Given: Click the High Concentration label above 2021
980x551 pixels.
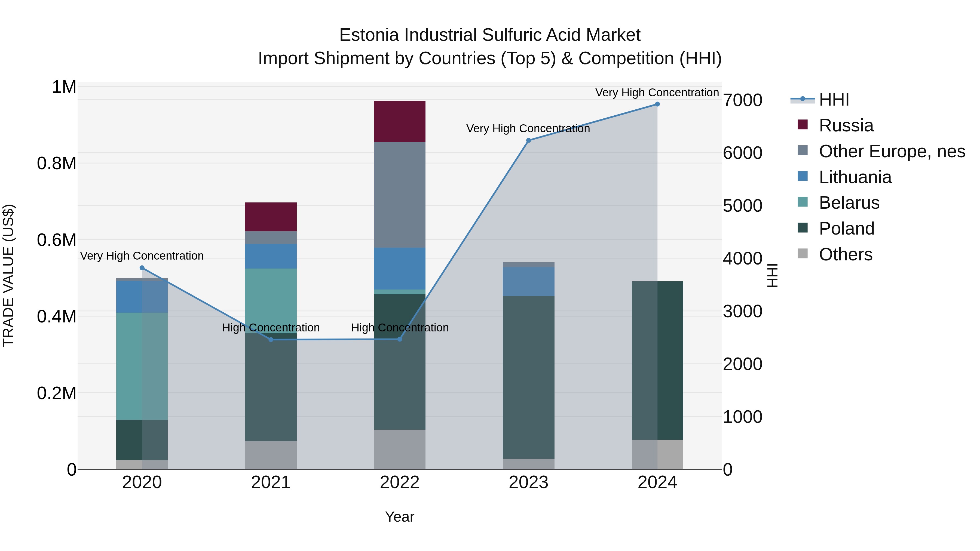Looking at the screenshot, I should tap(271, 328).
